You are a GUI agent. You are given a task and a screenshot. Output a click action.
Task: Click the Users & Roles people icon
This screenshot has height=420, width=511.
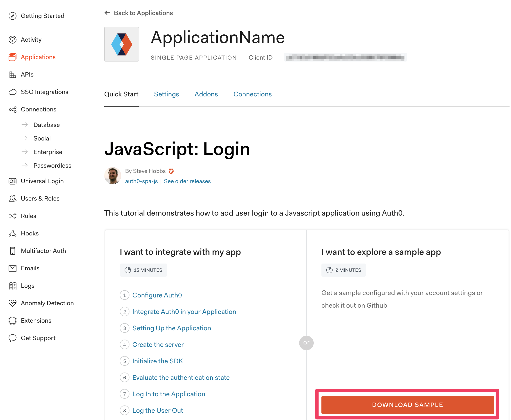[12, 199]
